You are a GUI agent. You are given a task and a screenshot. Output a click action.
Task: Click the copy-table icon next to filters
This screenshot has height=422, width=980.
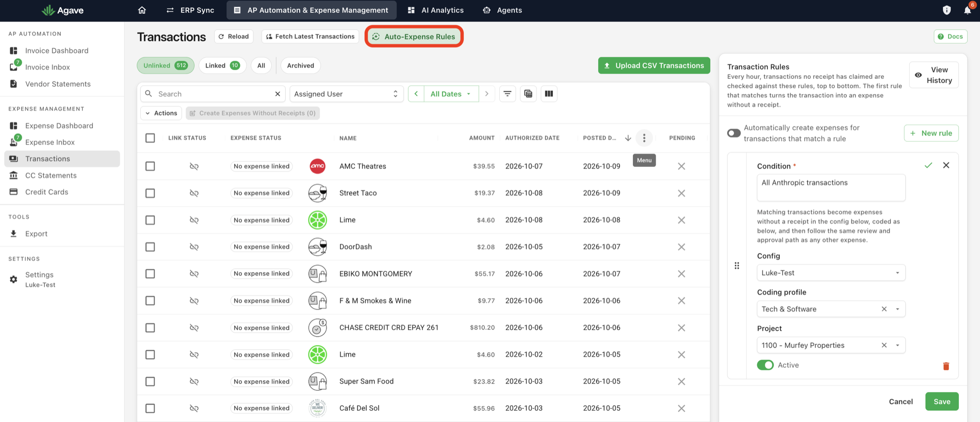click(x=528, y=94)
